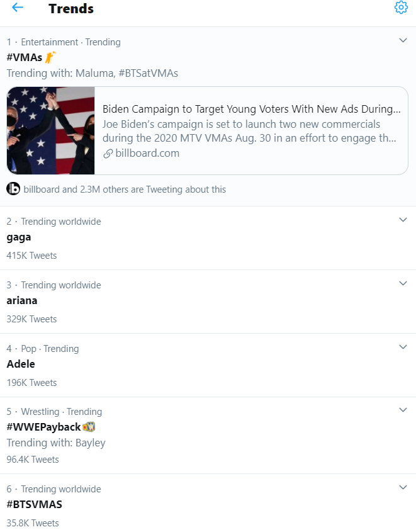Select the ariana trending topic
The image size is (416, 532).
(x=22, y=300)
